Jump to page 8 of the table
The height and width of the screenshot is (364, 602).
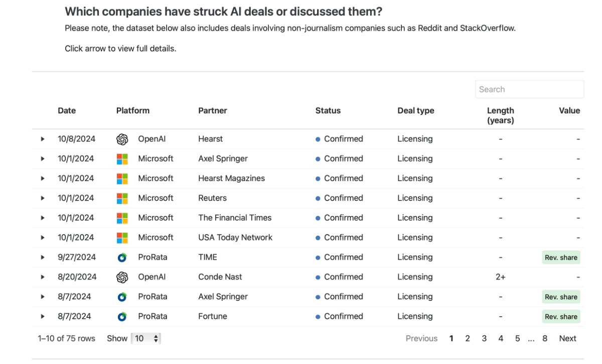click(545, 338)
